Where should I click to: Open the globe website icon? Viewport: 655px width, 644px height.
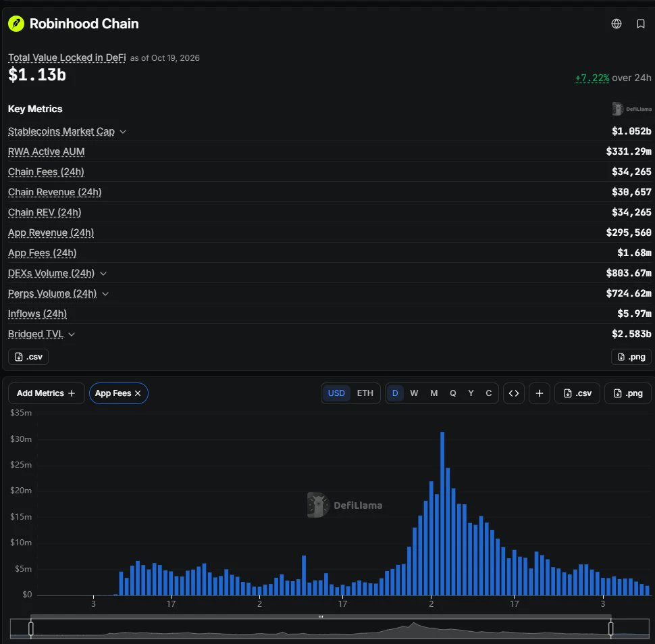coord(616,24)
